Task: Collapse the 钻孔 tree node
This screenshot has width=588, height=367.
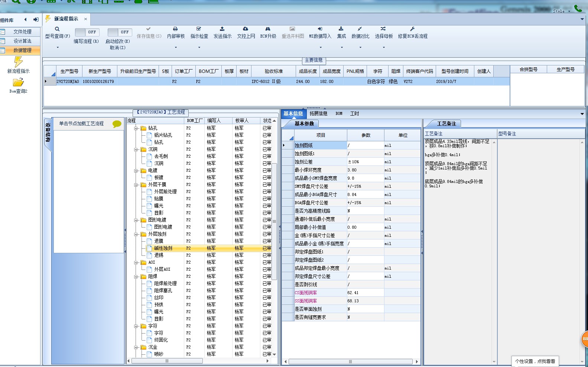Action: (x=136, y=128)
